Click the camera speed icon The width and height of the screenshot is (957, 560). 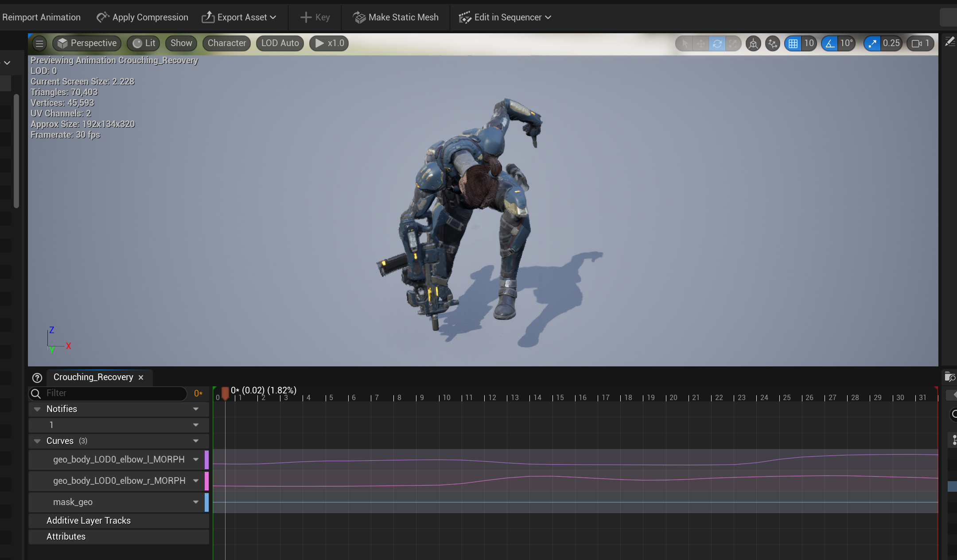pyautogui.click(x=916, y=43)
